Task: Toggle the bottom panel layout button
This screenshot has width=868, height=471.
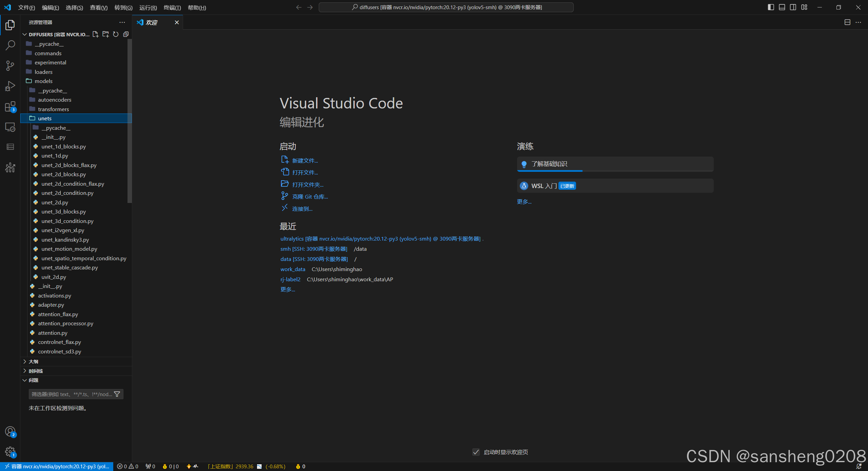Action: pyautogui.click(x=782, y=7)
